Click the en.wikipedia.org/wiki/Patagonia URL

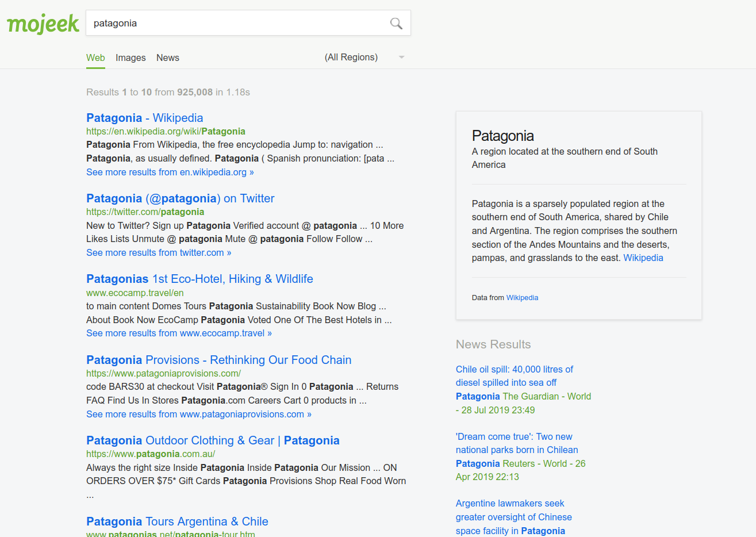point(166,131)
